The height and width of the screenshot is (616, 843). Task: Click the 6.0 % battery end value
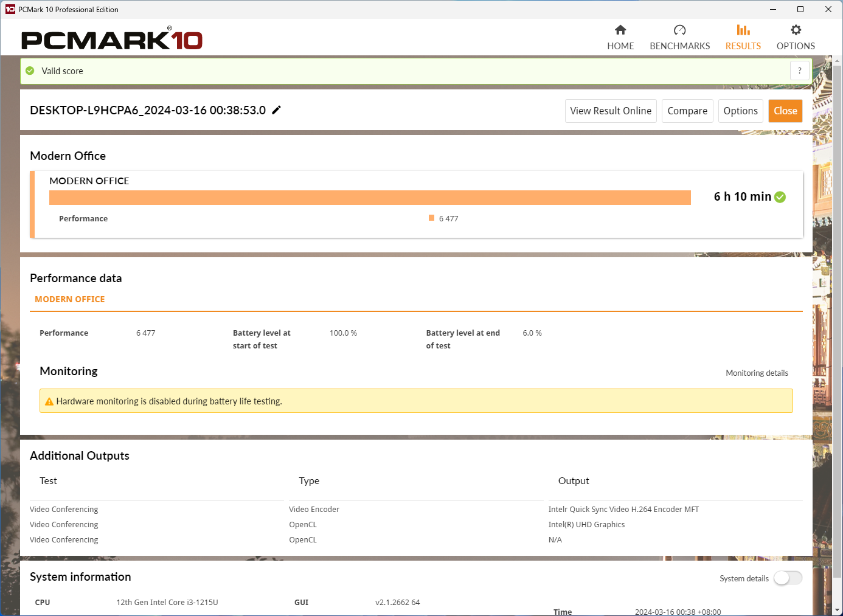click(532, 333)
